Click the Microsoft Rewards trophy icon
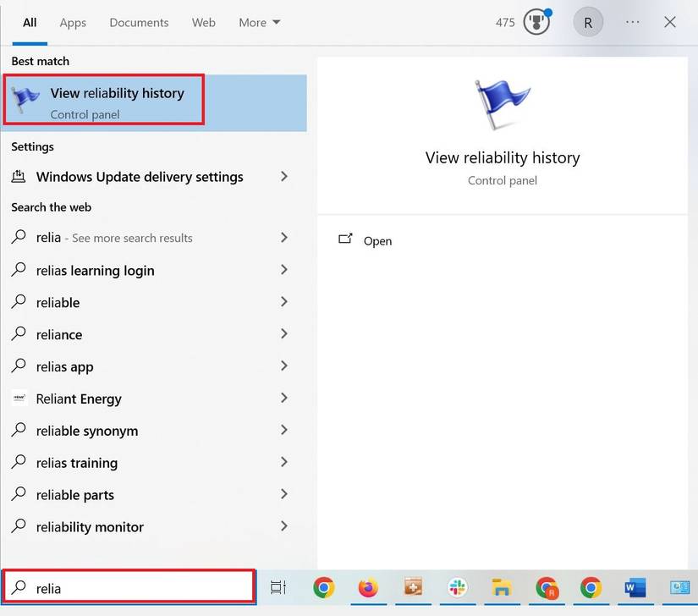Screen dimensions: 698x616 (x=536, y=22)
